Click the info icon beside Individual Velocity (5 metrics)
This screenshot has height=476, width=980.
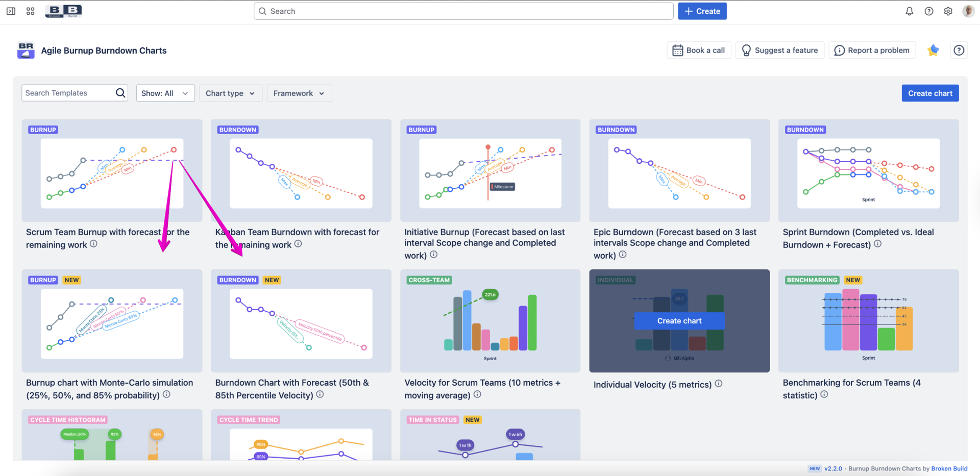click(719, 384)
